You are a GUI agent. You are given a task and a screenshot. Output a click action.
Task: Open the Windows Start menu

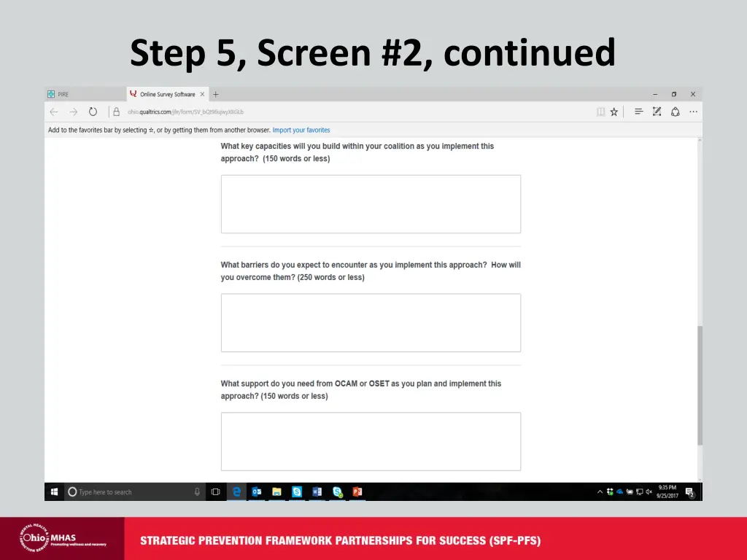pos(54,492)
